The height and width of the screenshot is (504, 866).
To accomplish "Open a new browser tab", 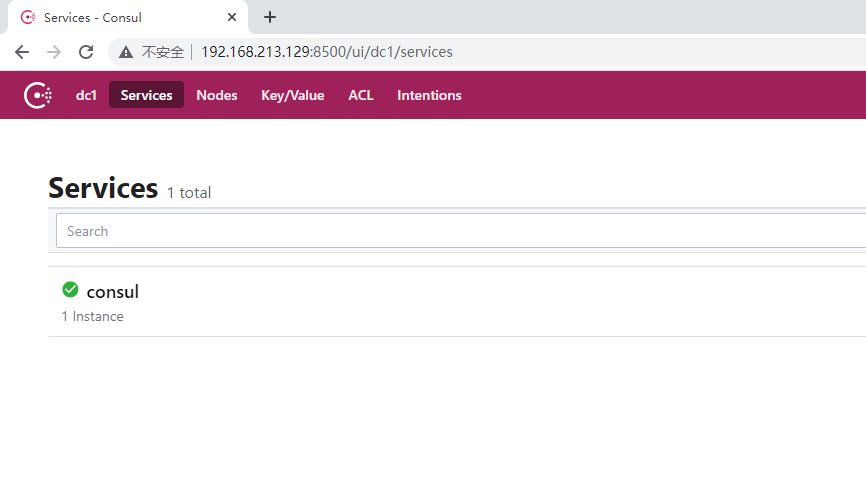I will tap(270, 17).
